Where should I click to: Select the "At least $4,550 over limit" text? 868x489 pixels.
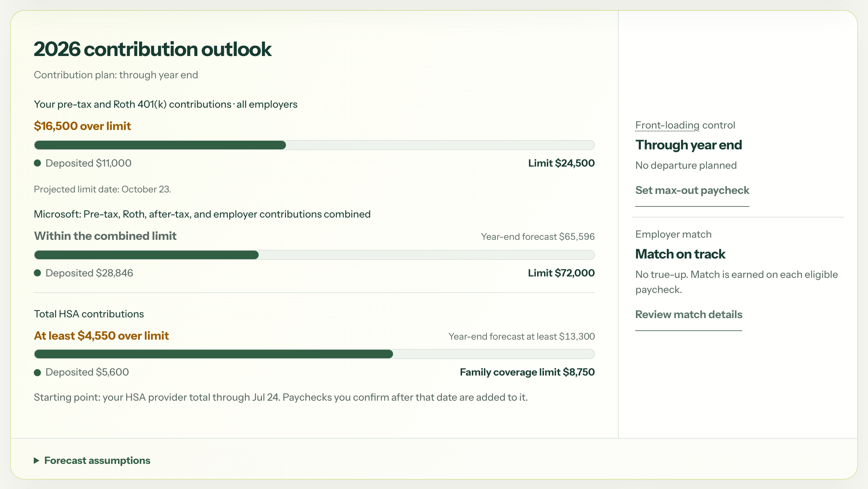[x=101, y=336]
